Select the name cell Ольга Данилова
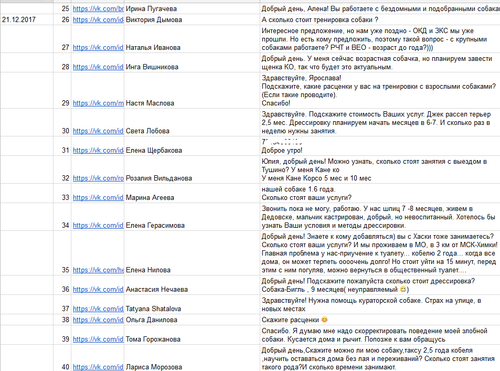 tap(192, 320)
